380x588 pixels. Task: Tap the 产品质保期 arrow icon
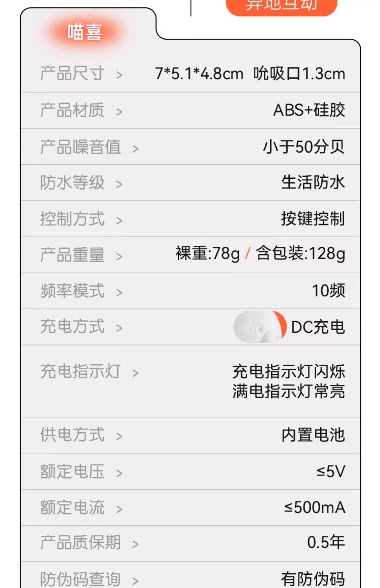135,544
